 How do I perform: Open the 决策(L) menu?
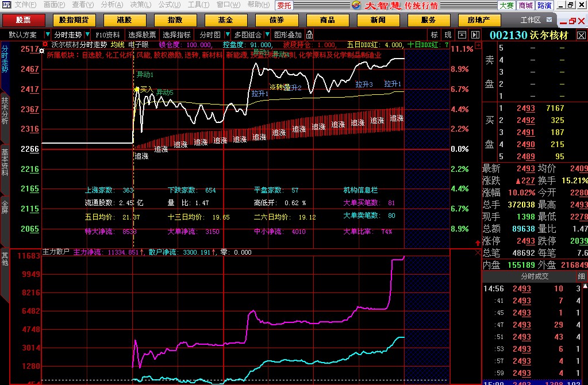click(141, 5)
